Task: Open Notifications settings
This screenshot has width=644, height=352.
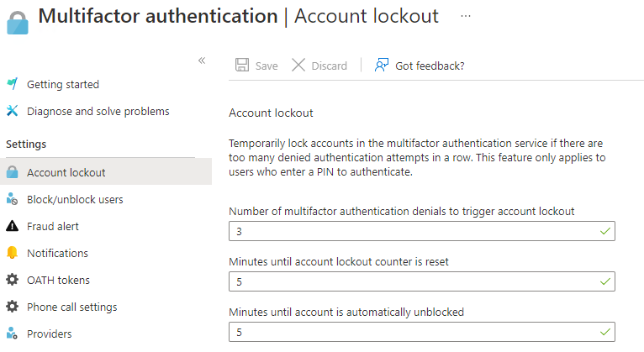Action: (57, 253)
